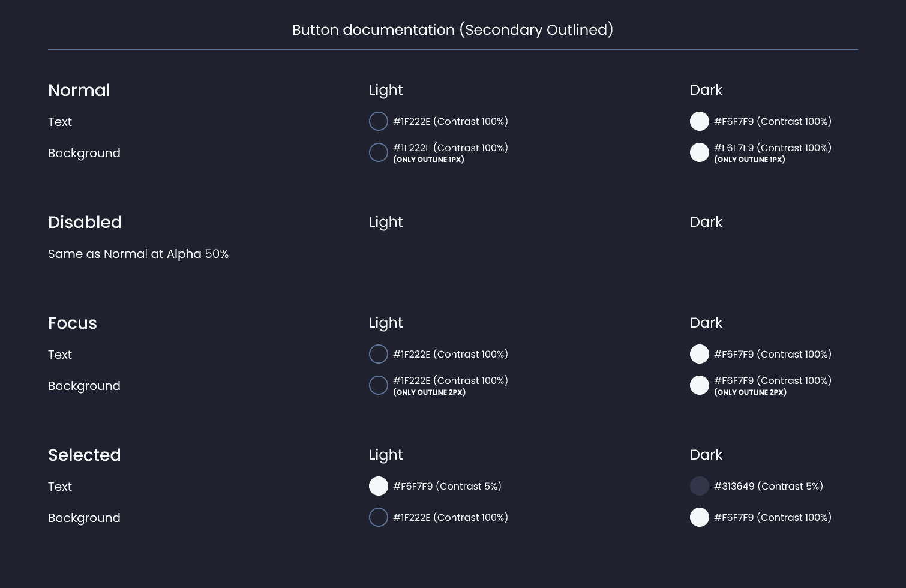Click the Selected Light background swatch #1F222E
This screenshot has height=588, width=906.
378,517
